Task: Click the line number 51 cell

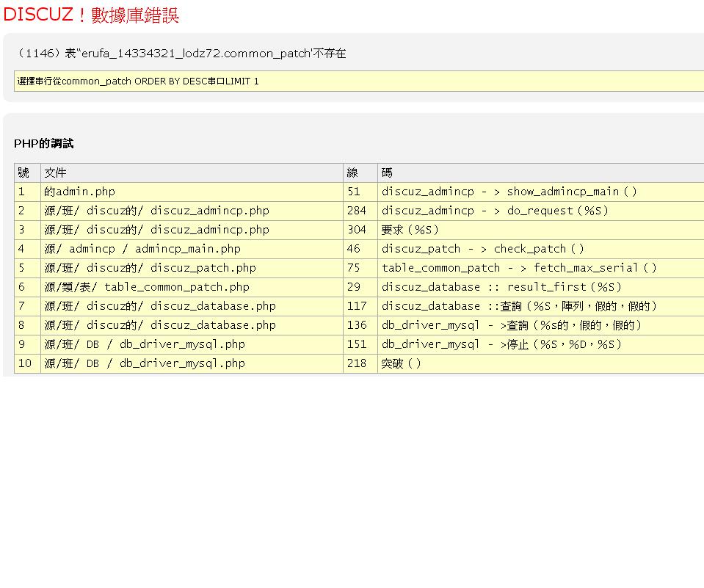Action: (x=360, y=192)
